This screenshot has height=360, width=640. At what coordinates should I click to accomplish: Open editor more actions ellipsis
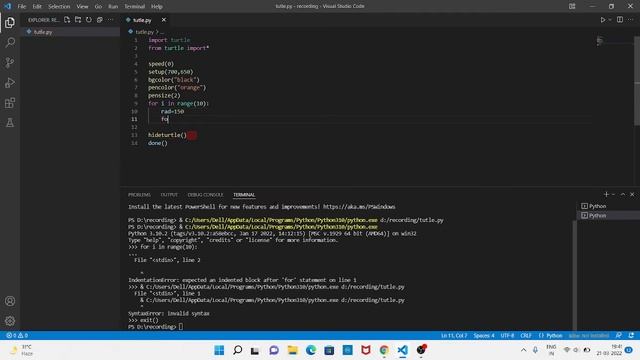[631, 20]
